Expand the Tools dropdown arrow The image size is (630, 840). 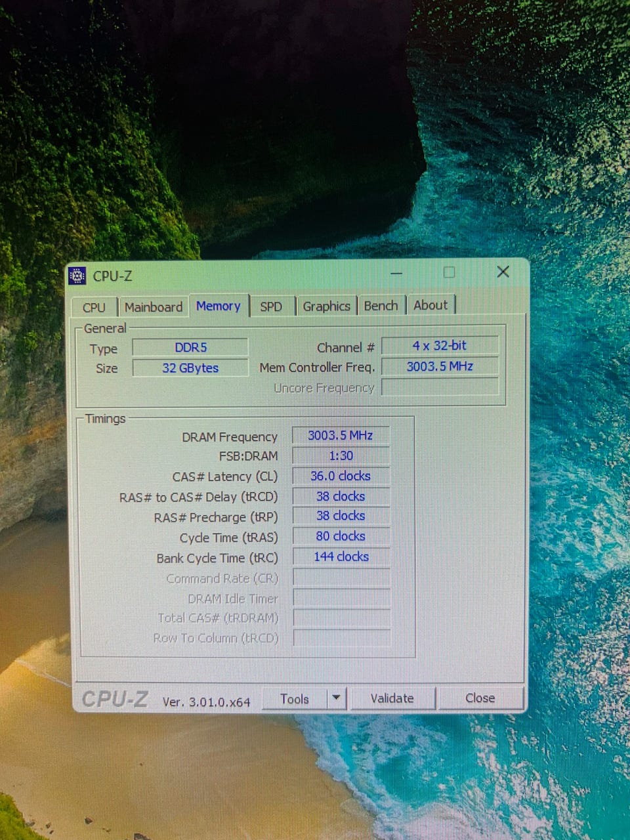(x=337, y=698)
